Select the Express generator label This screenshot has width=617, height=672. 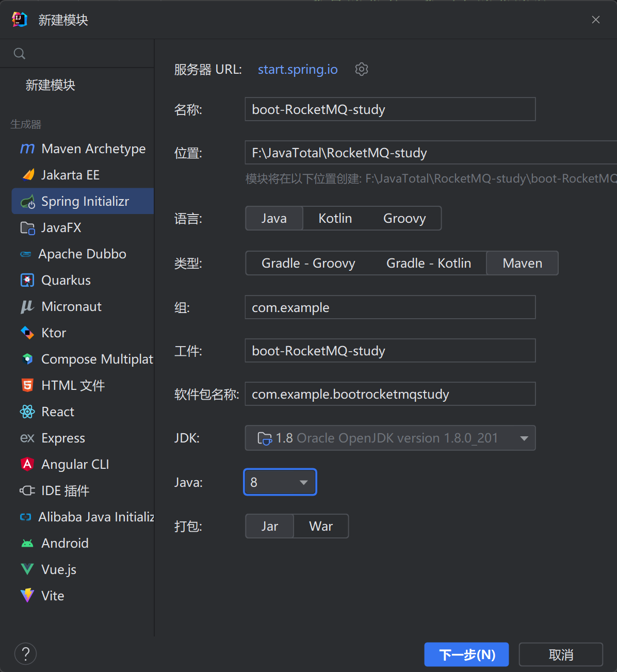(63, 438)
